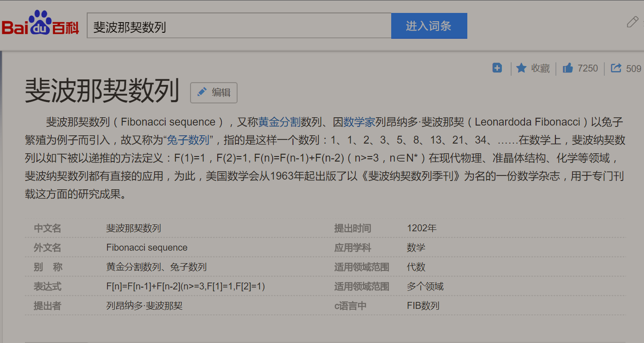Click the value 代数
The image size is (644, 343).
point(416,267)
